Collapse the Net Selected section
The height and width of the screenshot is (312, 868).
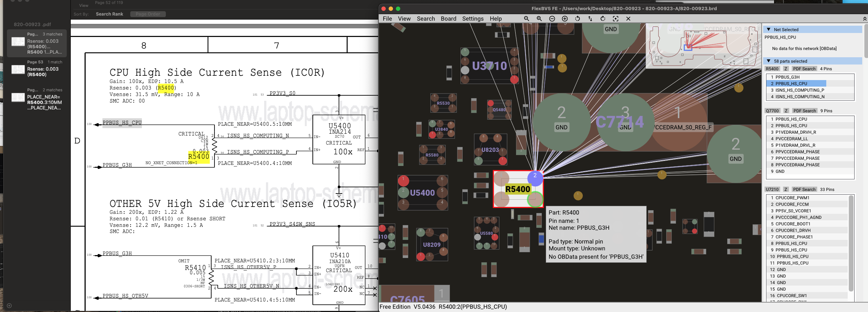[x=769, y=29]
